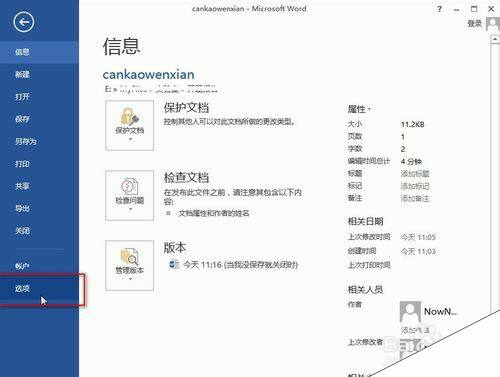Click 添加标题 to add a title
Image resolution: width=500 pixels, height=377 pixels.
pos(415,174)
